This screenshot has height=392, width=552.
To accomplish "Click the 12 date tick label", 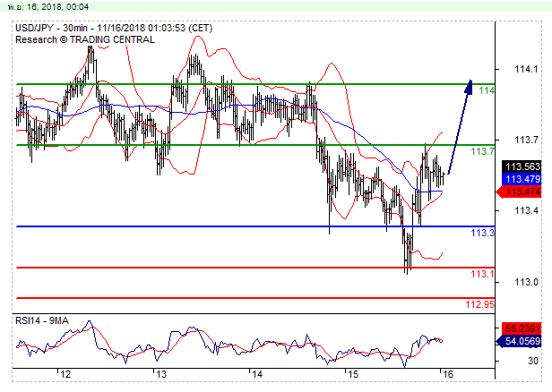I will (65, 374).
